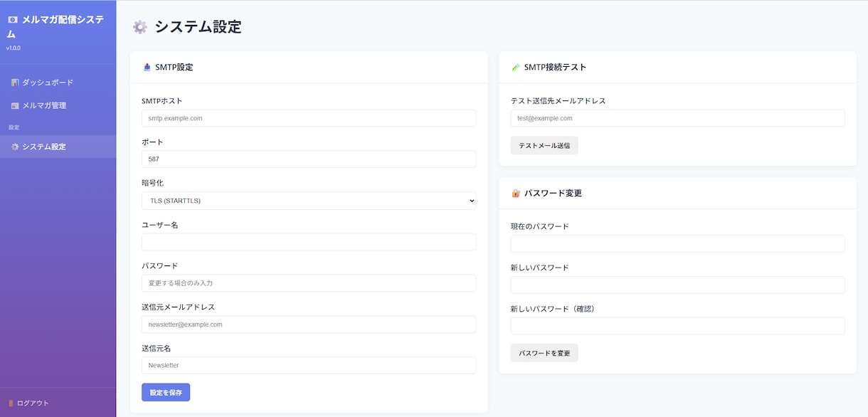Focus the SMTP パスワード field

[x=309, y=283]
